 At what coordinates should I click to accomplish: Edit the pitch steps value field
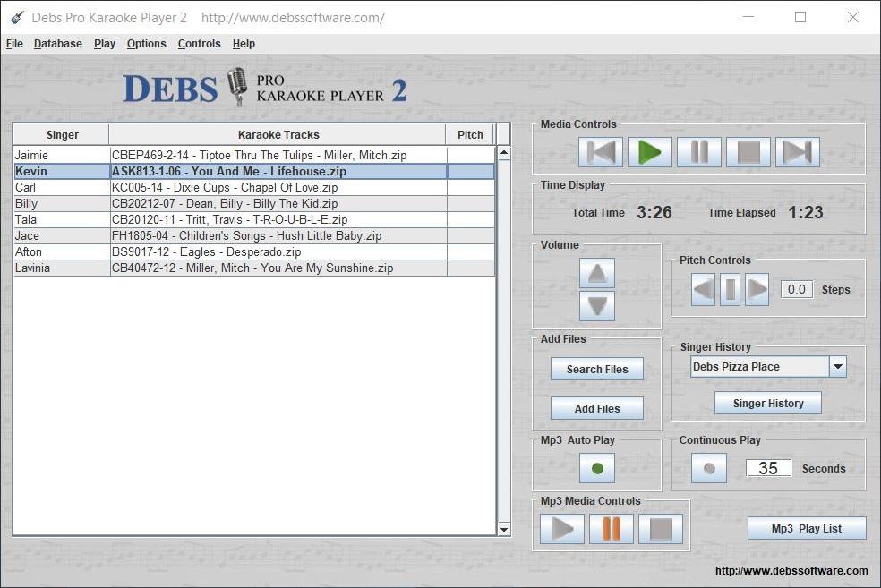[x=797, y=289]
